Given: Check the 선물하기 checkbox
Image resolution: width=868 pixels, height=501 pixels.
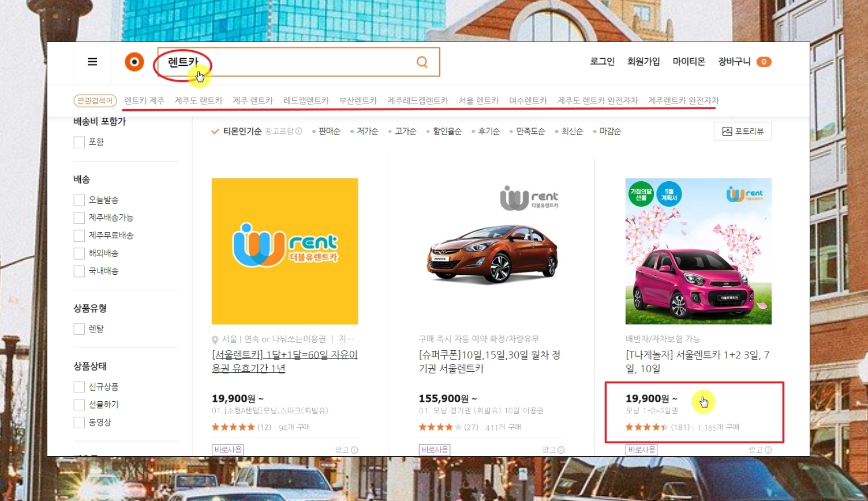Looking at the screenshot, I should pos(79,405).
